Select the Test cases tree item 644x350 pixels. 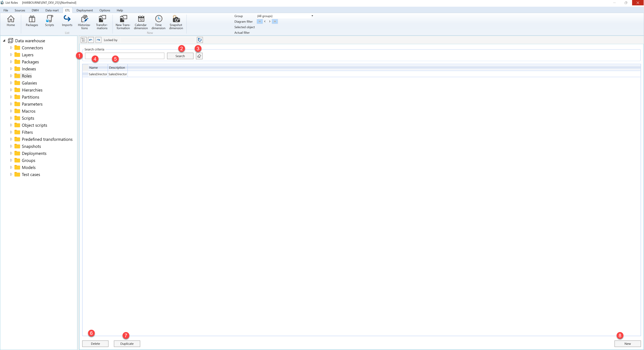pos(31,174)
